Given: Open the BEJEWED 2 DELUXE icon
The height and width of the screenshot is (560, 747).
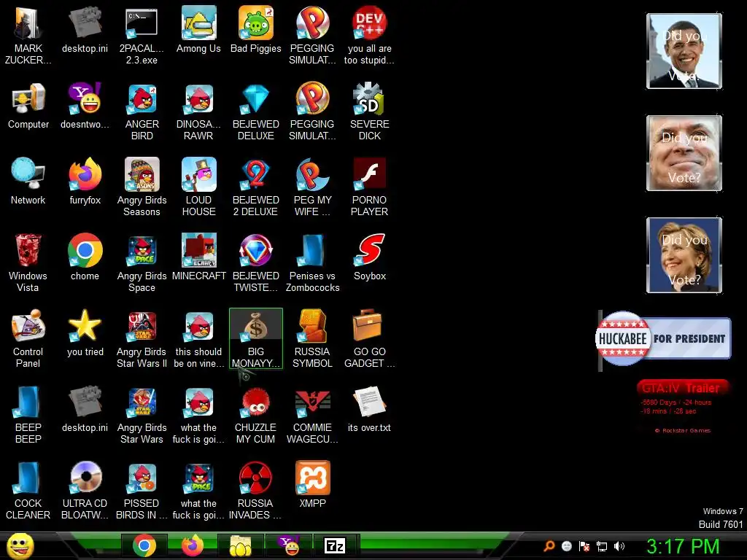Looking at the screenshot, I should point(255,187).
